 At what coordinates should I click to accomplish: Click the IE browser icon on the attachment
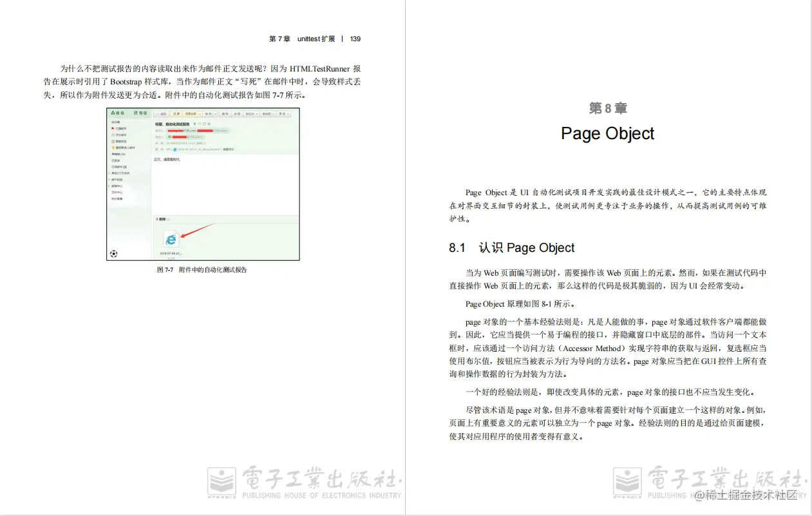click(x=173, y=238)
